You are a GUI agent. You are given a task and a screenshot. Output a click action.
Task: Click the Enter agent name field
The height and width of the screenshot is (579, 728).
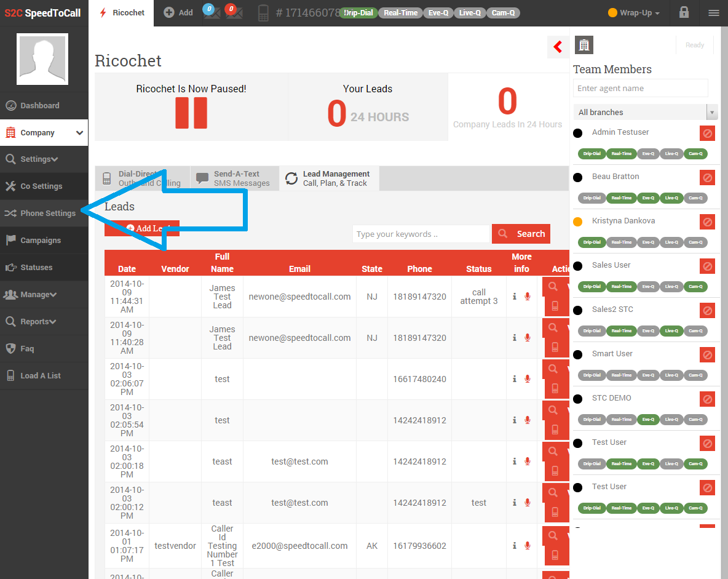[x=640, y=88]
